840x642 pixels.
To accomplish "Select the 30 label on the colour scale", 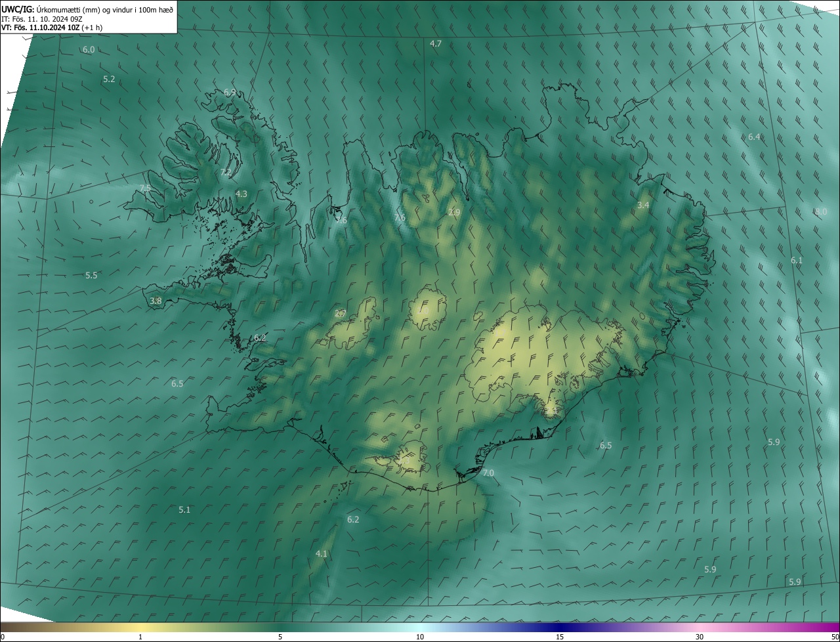I will (700, 637).
